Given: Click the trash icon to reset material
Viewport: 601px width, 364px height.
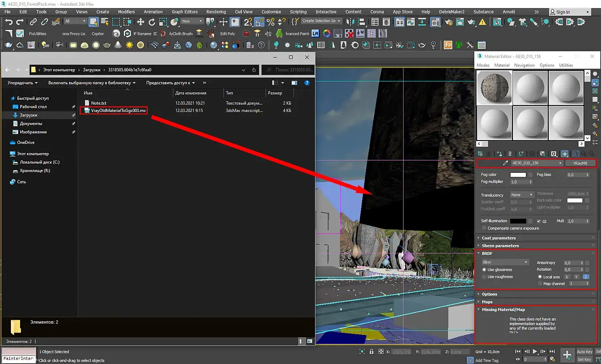Looking at the screenshot, I should (510, 154).
